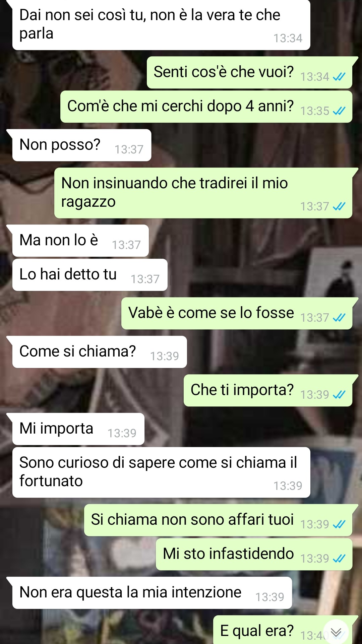Tap read ticks on 'Si chiama non sono affari tuoi'
The width and height of the screenshot is (362, 644).
[x=339, y=524]
